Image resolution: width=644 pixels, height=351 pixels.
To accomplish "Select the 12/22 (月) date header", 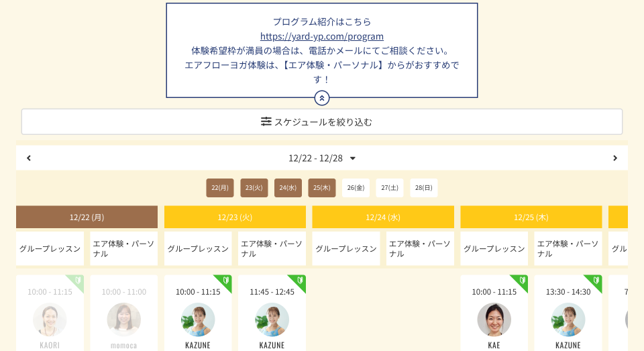I will click(x=87, y=217).
